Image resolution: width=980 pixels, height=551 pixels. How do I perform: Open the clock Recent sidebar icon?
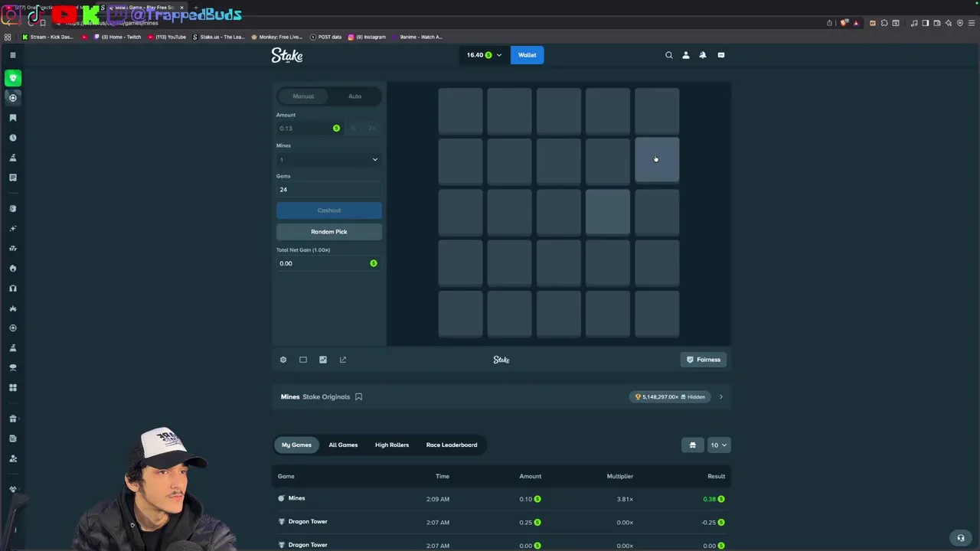13,138
